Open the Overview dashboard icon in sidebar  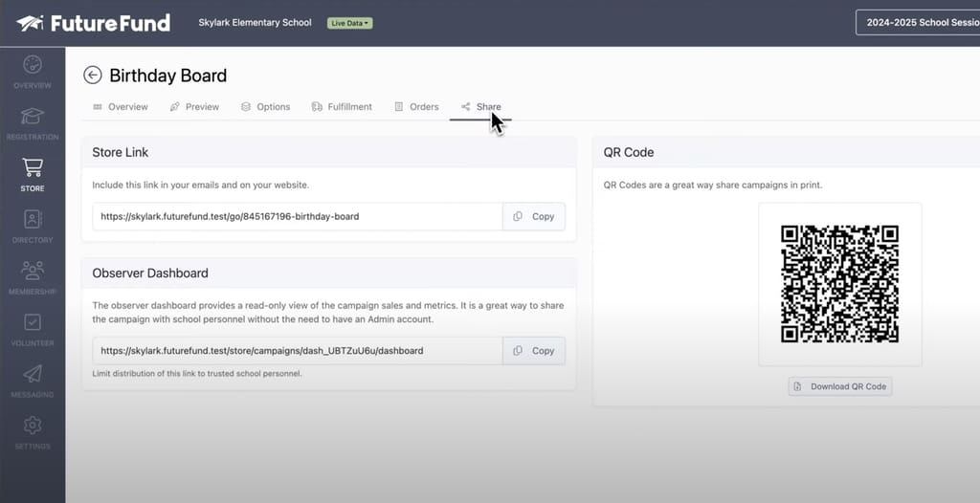click(33, 64)
